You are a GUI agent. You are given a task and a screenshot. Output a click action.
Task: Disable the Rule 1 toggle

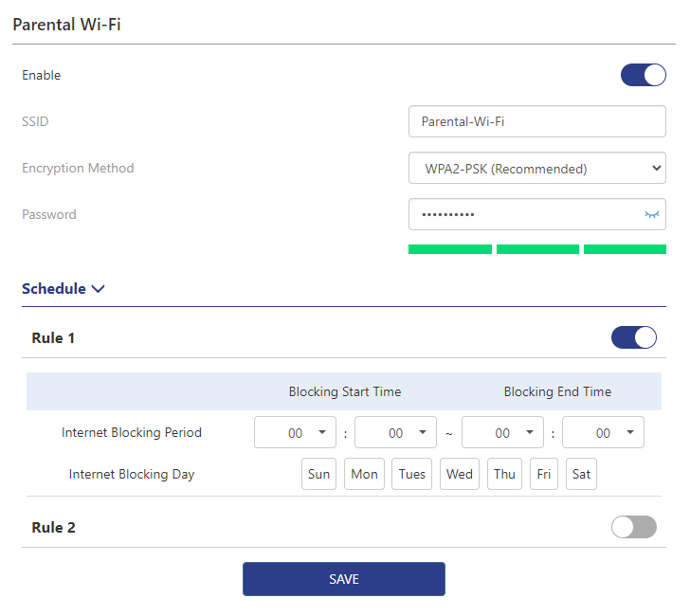click(633, 337)
